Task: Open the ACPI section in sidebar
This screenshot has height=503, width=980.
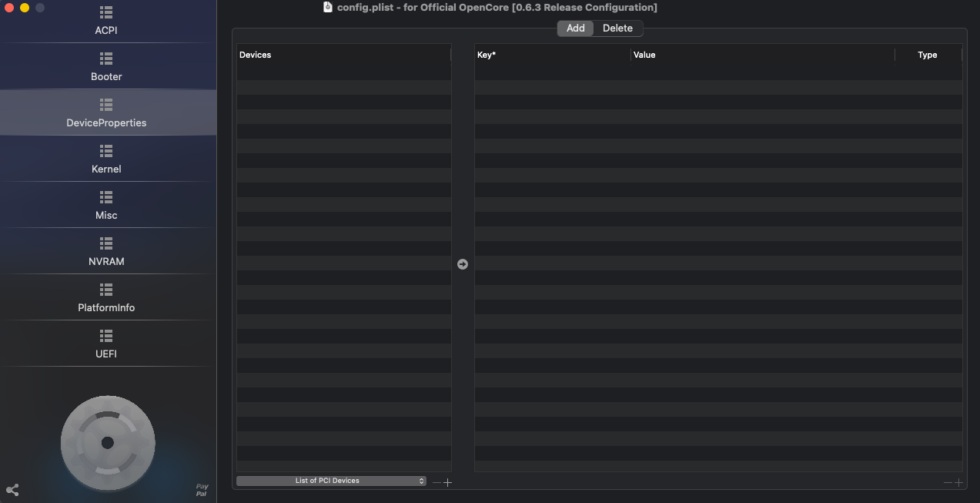Action: point(106,22)
